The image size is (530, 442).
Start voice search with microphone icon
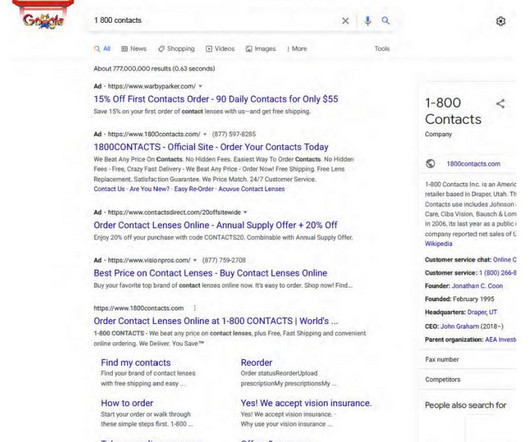coord(367,21)
